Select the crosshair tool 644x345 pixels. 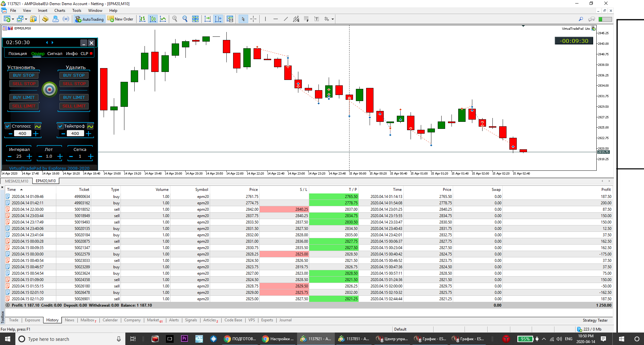coord(253,19)
